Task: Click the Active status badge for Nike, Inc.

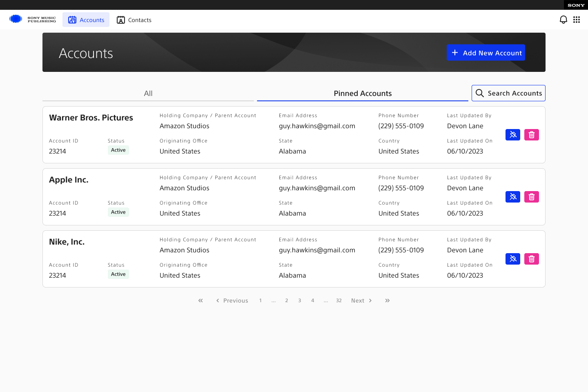Action: coord(118,274)
